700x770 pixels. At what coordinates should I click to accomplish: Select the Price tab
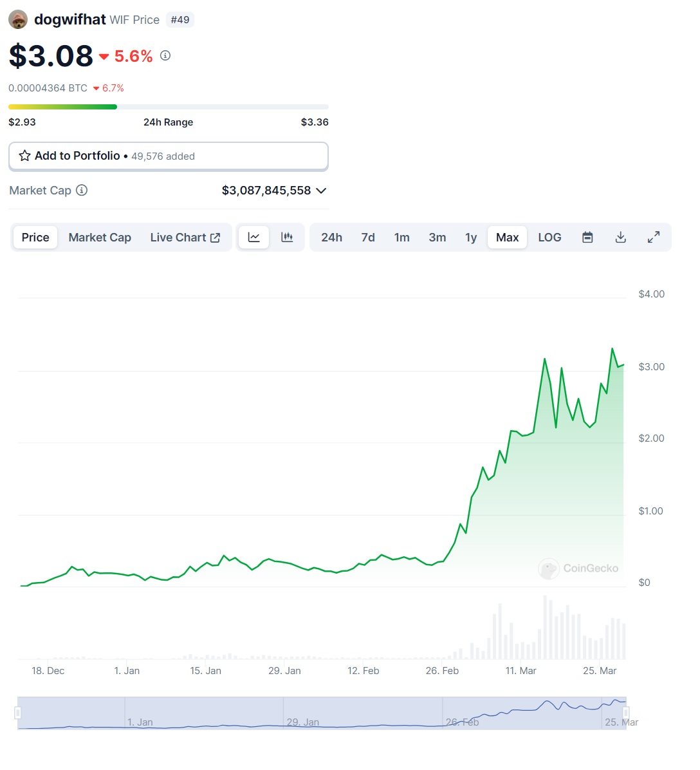pos(35,237)
